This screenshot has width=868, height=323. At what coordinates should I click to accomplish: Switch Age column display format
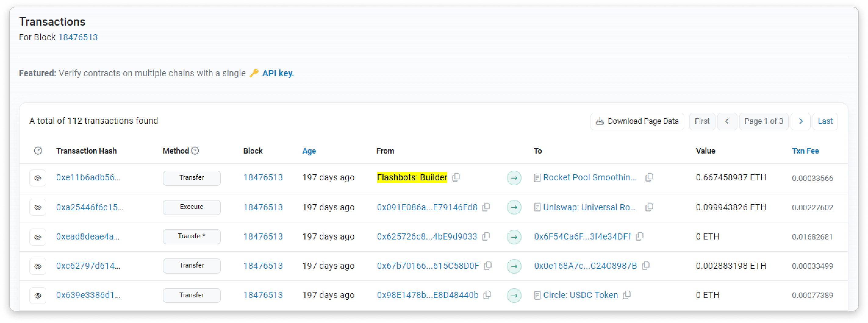309,151
